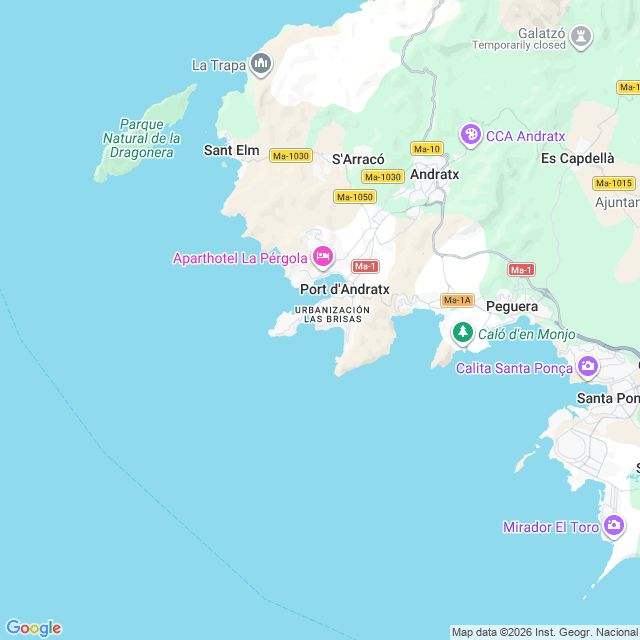Viewport: 640px width, 640px height.
Task: Select the Sant Elm town label
Action: (x=231, y=151)
